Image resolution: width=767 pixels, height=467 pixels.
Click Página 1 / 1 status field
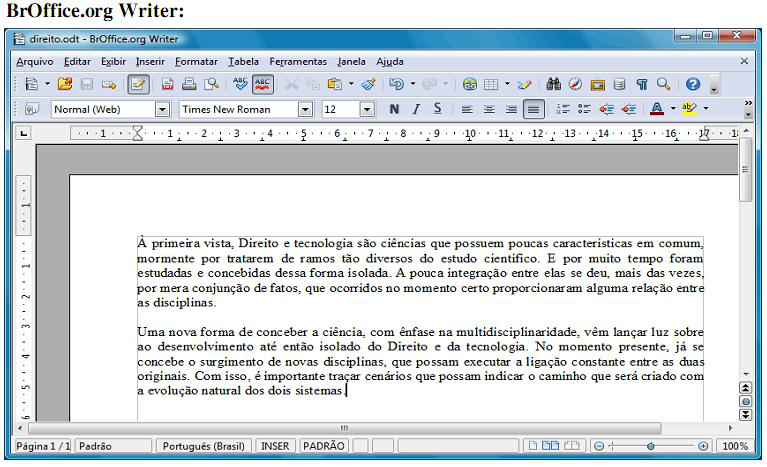click(43, 446)
